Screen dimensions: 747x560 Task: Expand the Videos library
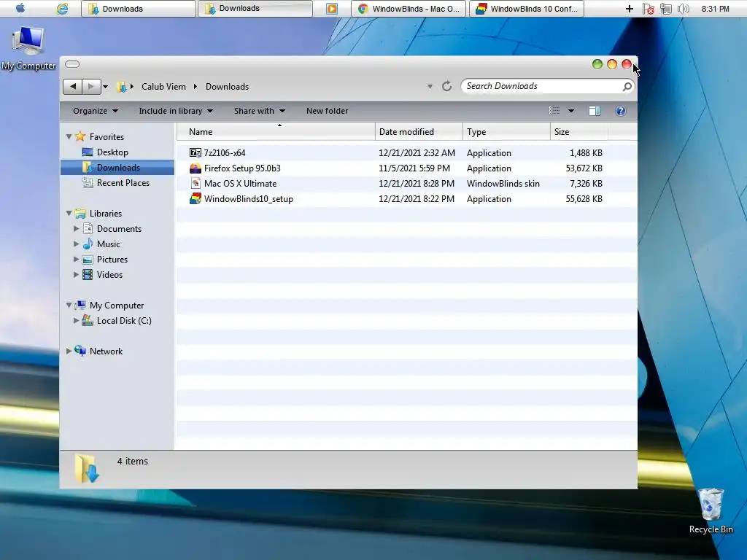76,275
